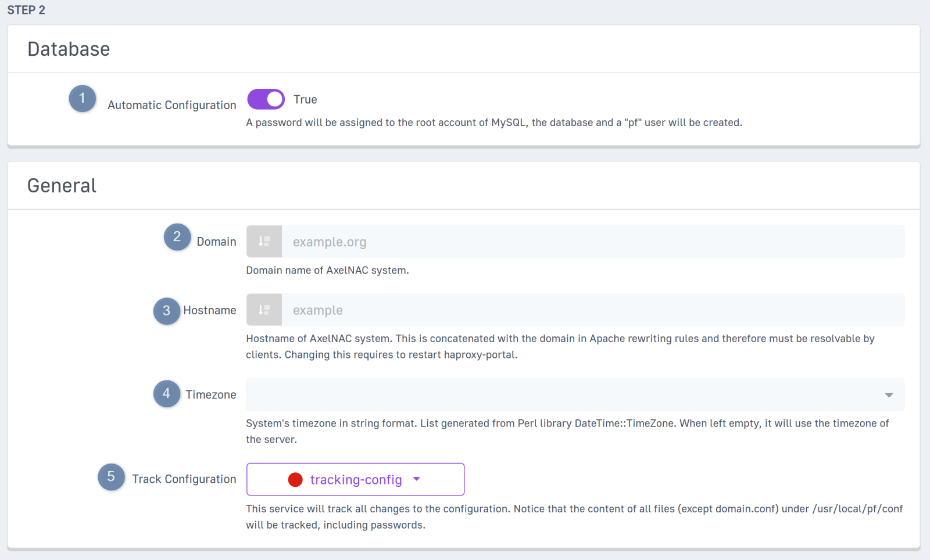Click the tracking-config button text

click(x=356, y=480)
